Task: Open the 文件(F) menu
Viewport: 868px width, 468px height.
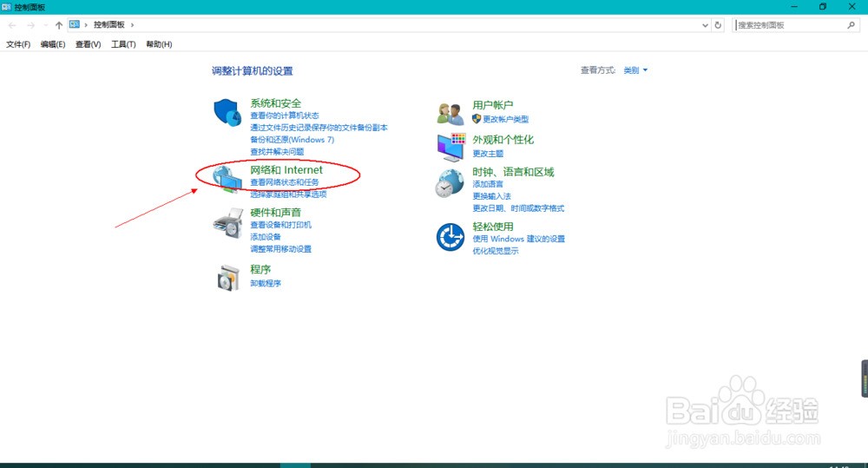Action: pyautogui.click(x=18, y=44)
